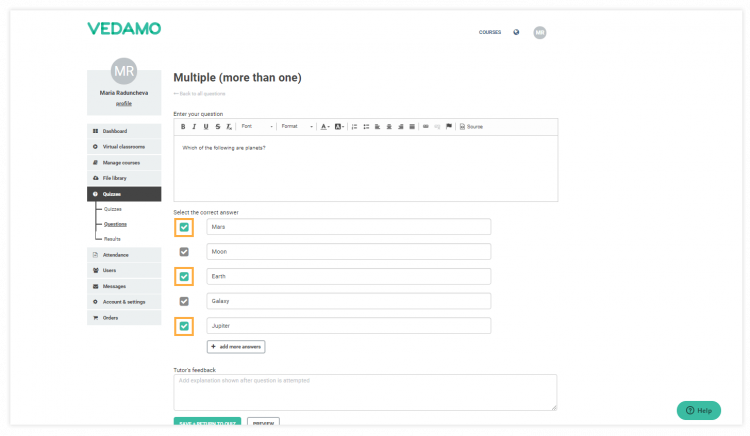Image resolution: width=750 pixels, height=436 pixels.
Task: Click Back to all questions link
Action: click(x=199, y=94)
